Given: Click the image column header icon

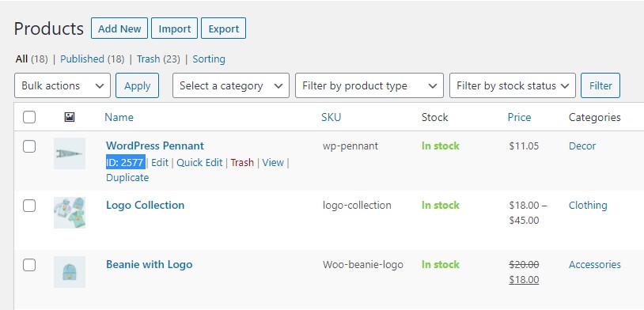Looking at the screenshot, I should [70, 117].
